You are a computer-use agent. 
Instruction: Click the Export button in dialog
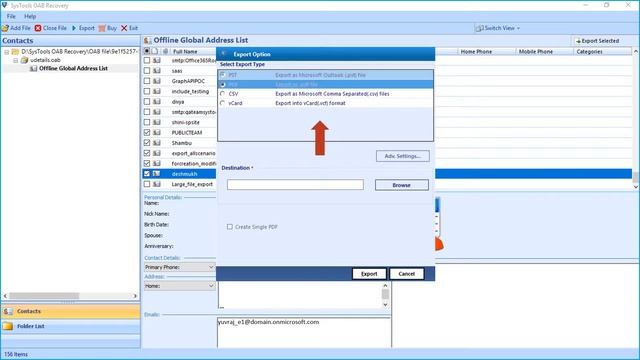369,274
